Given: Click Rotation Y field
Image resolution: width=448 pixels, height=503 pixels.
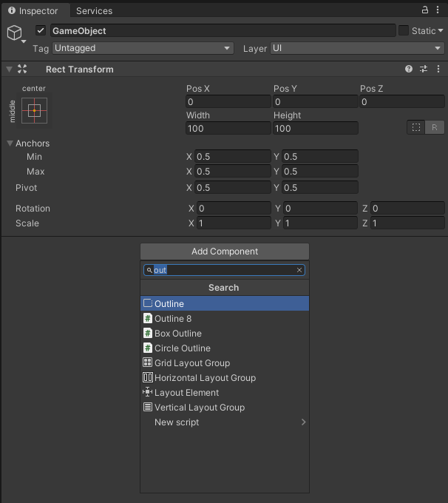Looking at the screenshot, I should [x=320, y=208].
